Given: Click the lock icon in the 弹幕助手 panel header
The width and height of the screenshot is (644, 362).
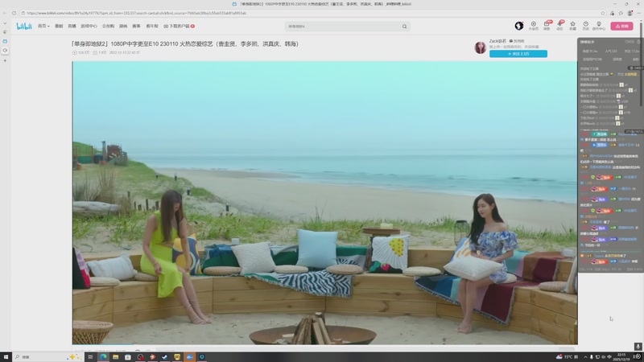Looking at the screenshot, I should (638, 42).
